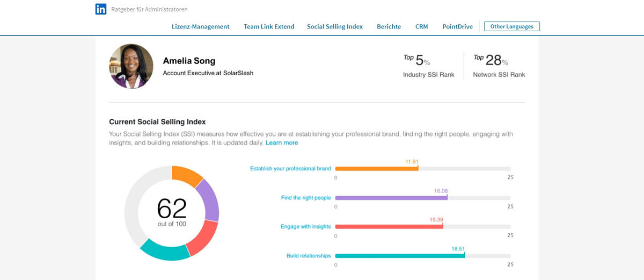
Task: Select the Find the right people label
Action: point(306,198)
